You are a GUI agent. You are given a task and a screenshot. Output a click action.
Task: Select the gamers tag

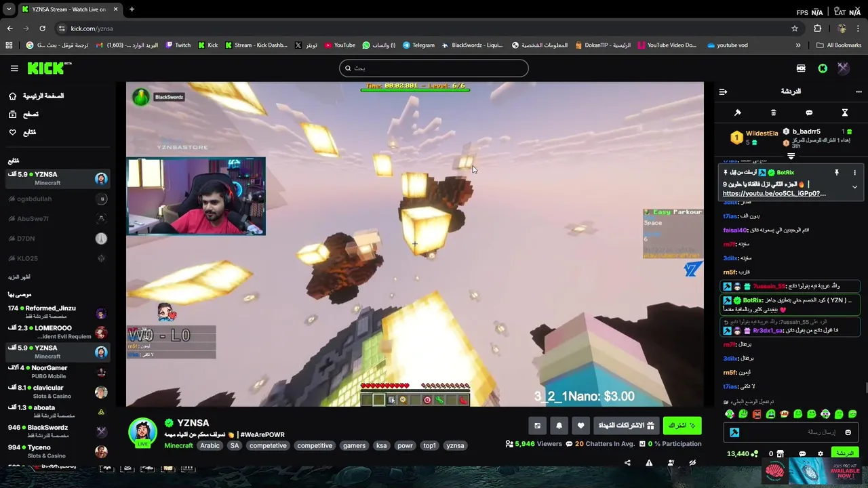[354, 445]
